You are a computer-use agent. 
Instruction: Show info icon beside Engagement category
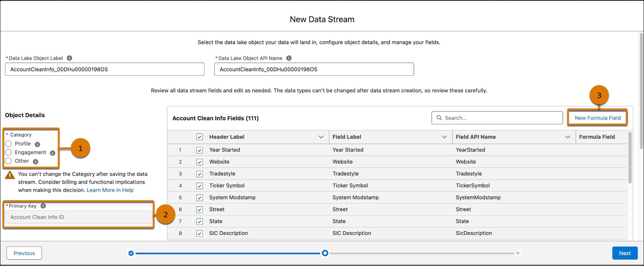(53, 153)
